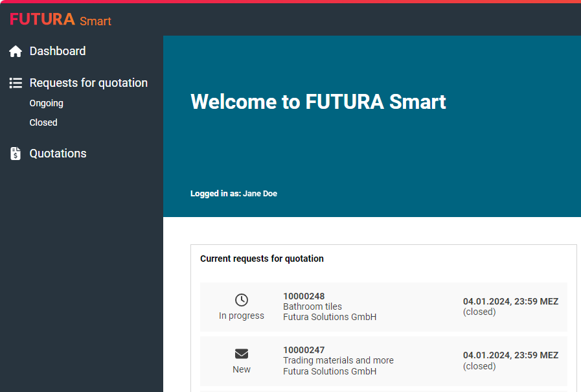Click the Quotations document icon
Viewport: 581px width, 392px height.
(16, 154)
